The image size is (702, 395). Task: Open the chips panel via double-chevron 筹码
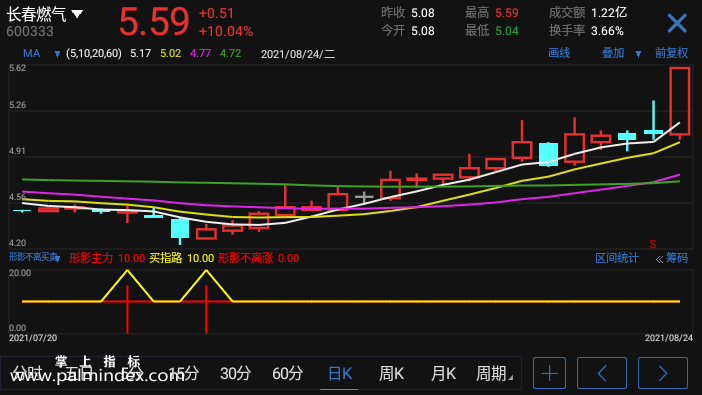pos(672,258)
